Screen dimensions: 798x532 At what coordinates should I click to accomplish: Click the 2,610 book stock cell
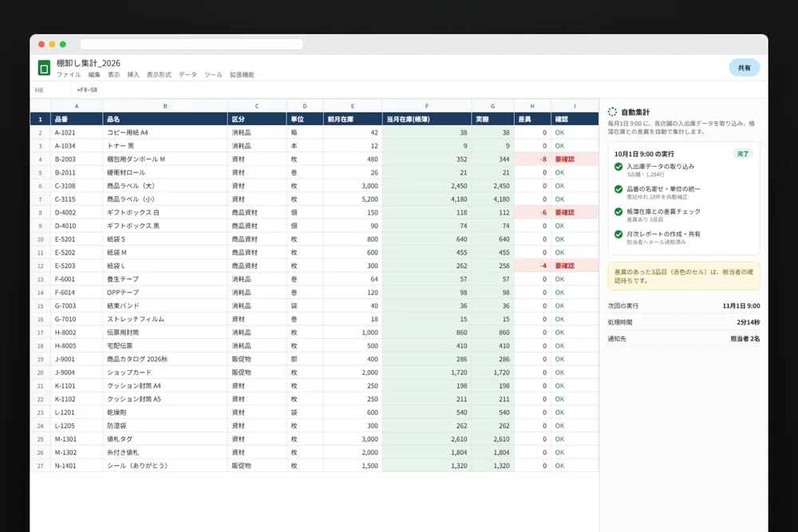click(427, 439)
